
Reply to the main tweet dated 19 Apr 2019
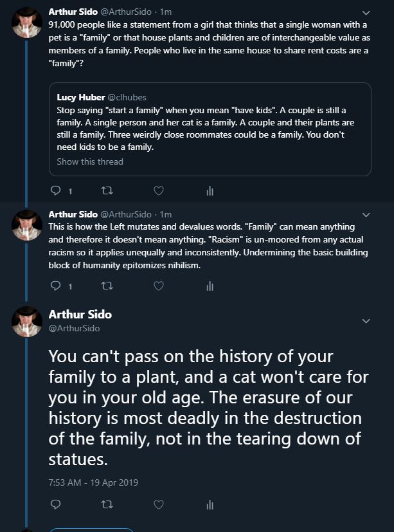pyautogui.click(x=56, y=504)
